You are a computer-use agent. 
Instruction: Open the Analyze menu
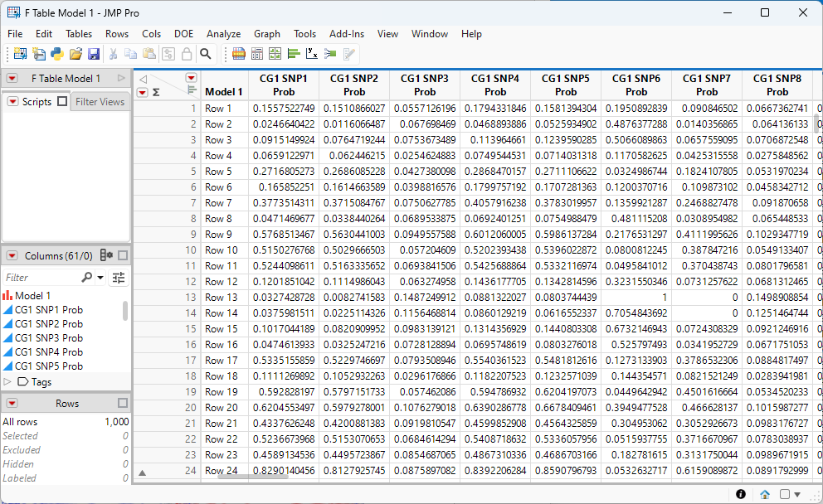(223, 34)
